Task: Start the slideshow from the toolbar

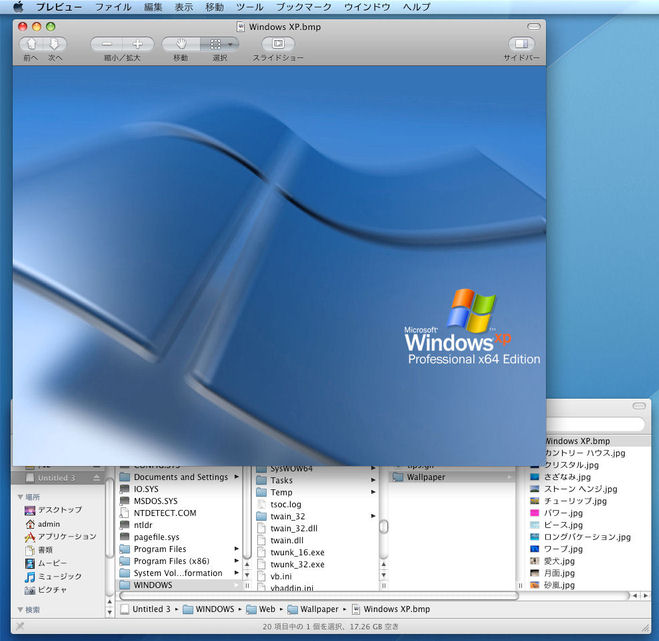Action: [278, 44]
